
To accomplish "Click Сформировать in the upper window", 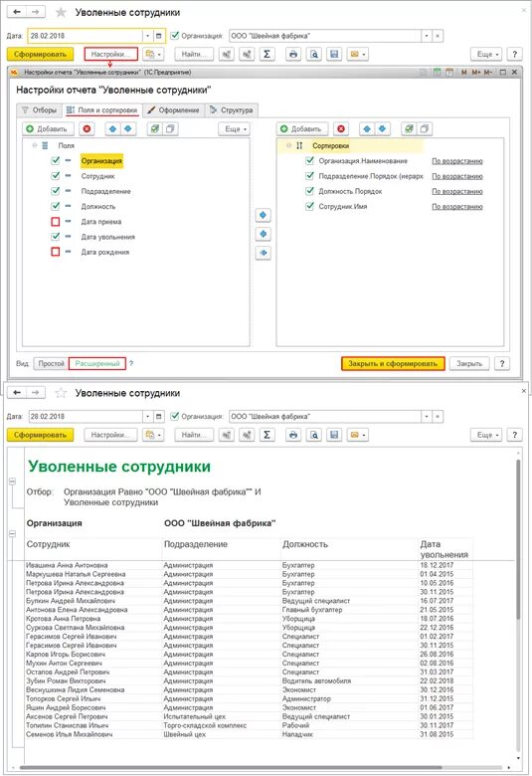I will (40, 55).
